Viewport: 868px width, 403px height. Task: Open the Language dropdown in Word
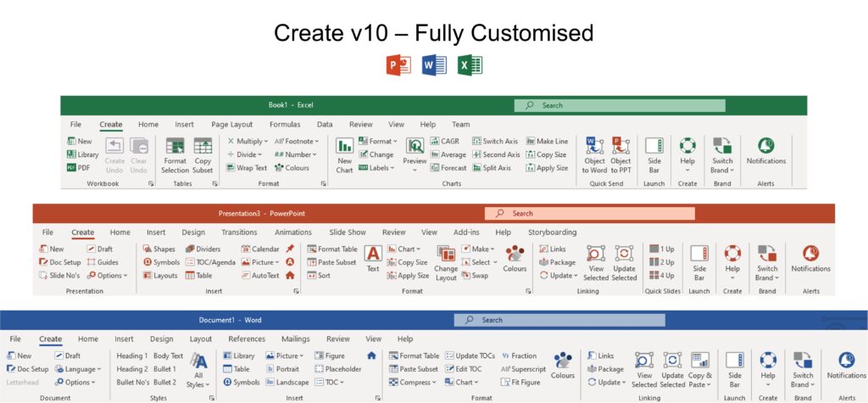[78, 369]
